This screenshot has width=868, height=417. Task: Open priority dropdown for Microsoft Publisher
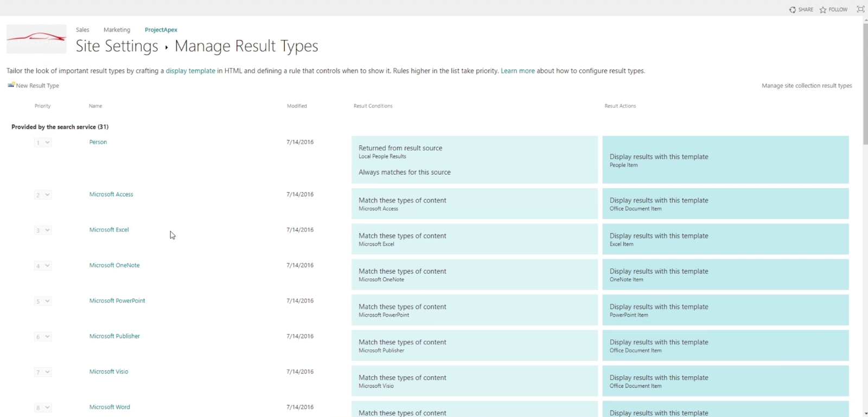coord(43,337)
